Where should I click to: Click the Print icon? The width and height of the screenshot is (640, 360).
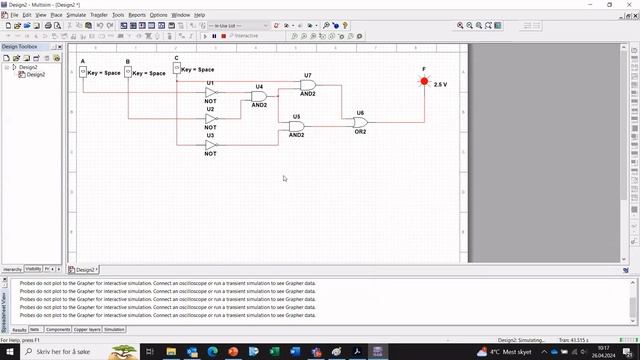(48, 26)
